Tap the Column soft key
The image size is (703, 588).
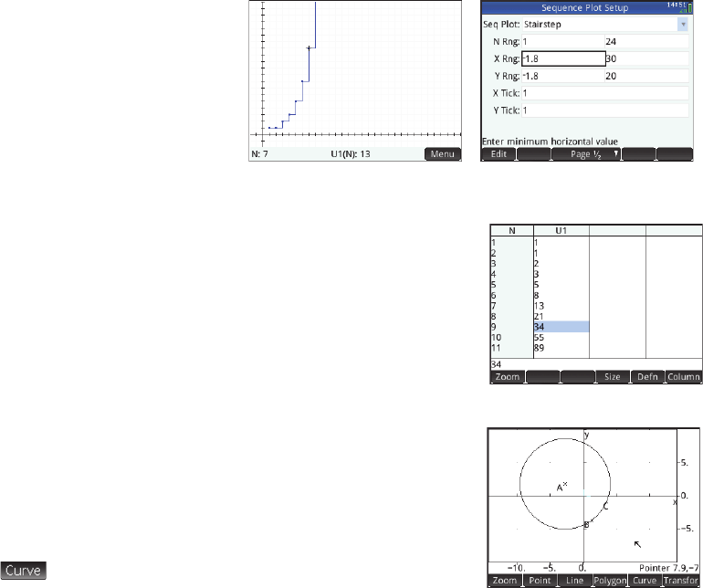(683, 377)
